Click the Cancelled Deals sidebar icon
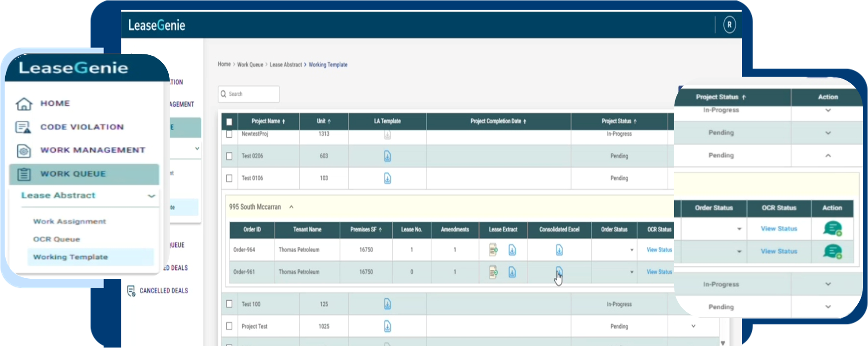 click(131, 291)
